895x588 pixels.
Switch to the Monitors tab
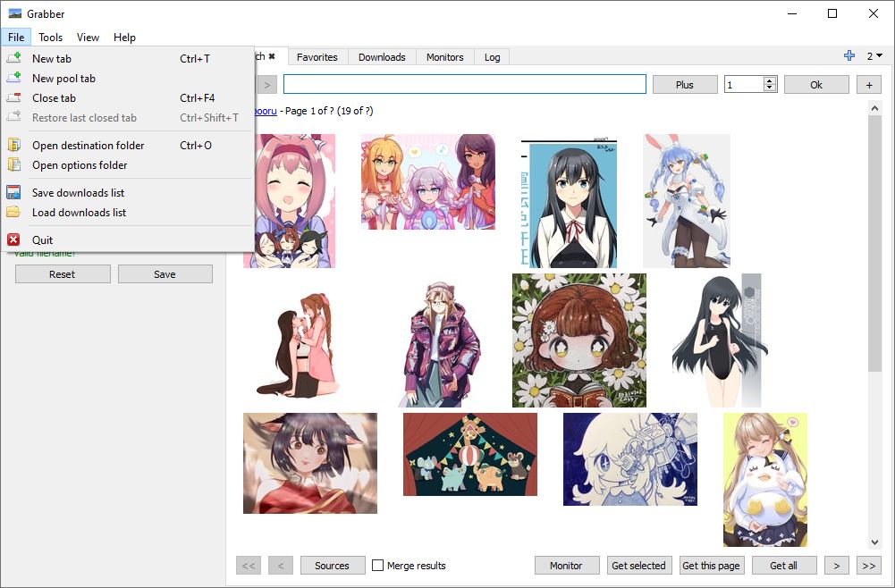(444, 57)
